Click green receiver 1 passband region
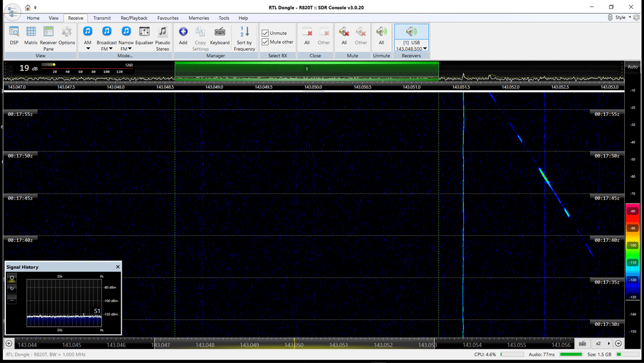Viewport: 644px width, 363px height. [307, 70]
